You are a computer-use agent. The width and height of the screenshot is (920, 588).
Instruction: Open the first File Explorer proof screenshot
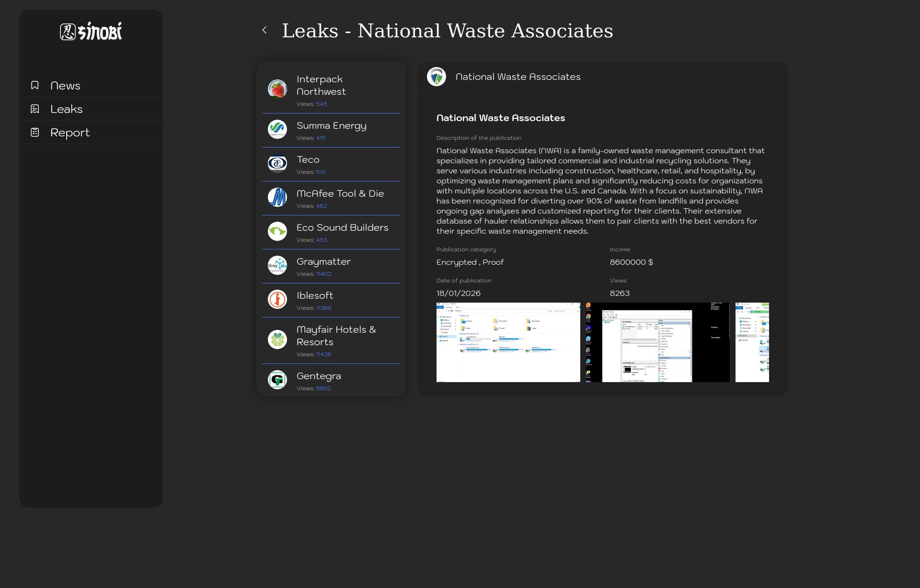click(x=508, y=342)
